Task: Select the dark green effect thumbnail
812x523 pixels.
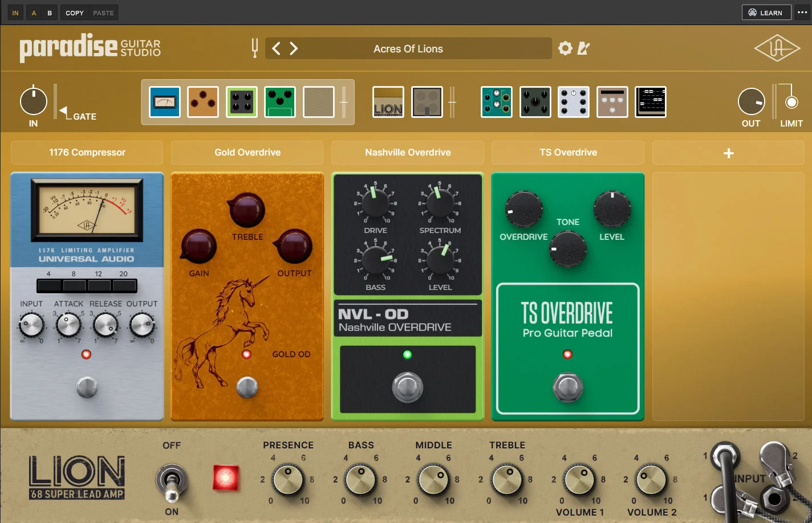Action: (x=535, y=102)
